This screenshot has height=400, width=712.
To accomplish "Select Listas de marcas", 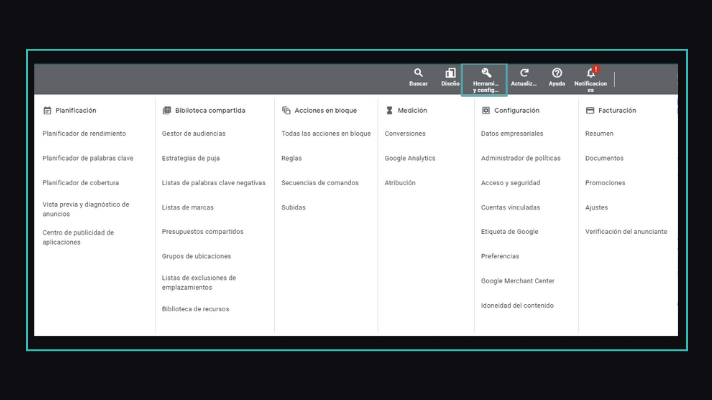I will (188, 207).
